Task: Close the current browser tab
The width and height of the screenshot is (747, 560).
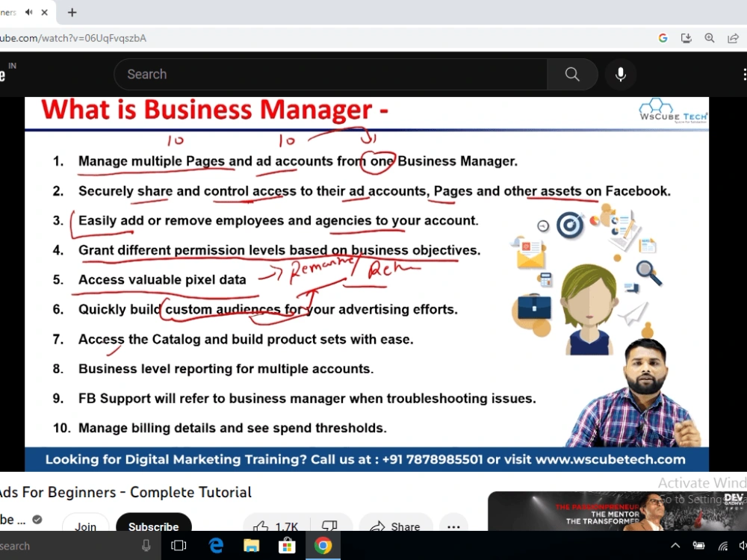Action: pyautogui.click(x=44, y=13)
